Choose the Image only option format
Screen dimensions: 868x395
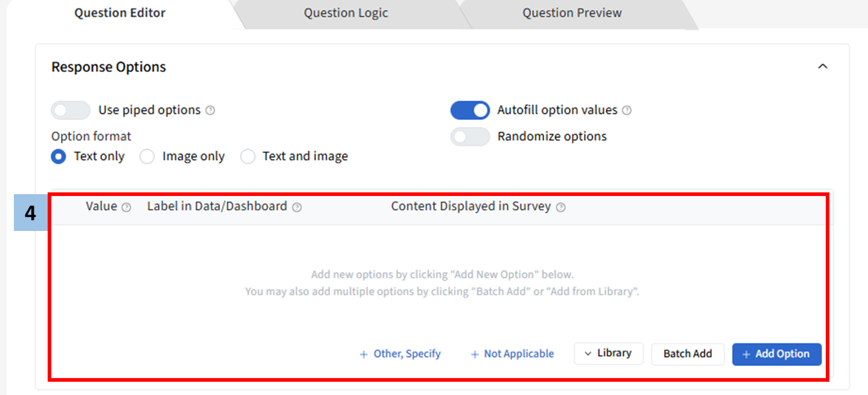[147, 157]
